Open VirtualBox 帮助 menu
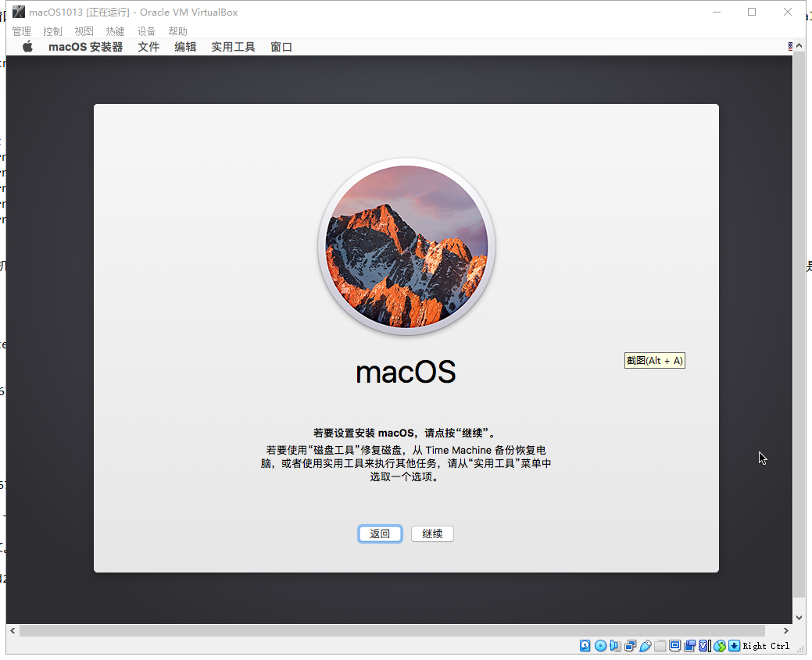Image resolution: width=812 pixels, height=660 pixels. (177, 31)
